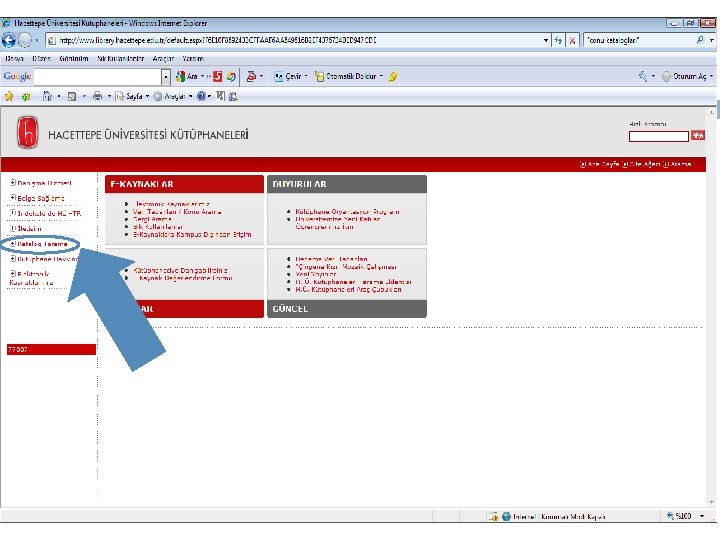
Task: Open E-Kaynaklara Kampüs Dışından Erişim link
Action: [x=192, y=234]
